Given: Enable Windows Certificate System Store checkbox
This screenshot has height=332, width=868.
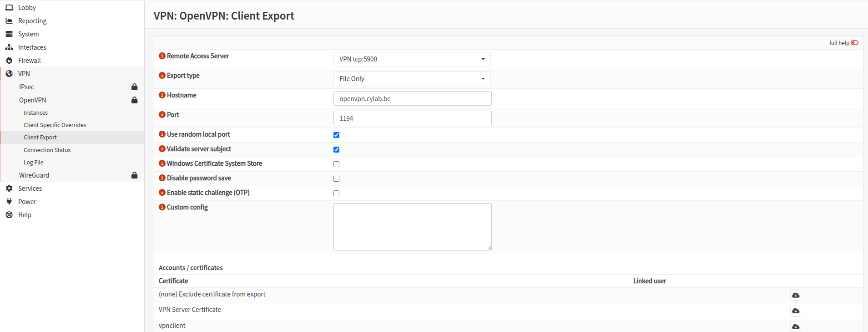Looking at the screenshot, I should (336, 164).
